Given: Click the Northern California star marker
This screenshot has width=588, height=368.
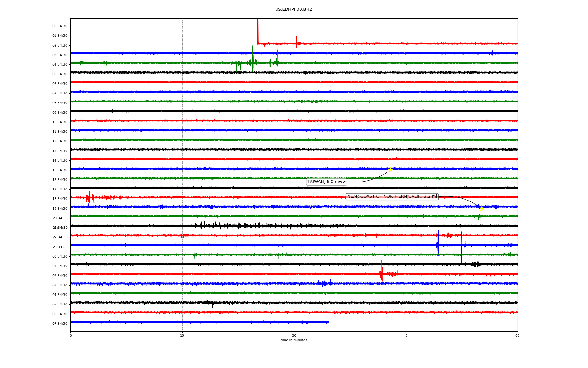Looking at the screenshot, I should click(x=482, y=209).
